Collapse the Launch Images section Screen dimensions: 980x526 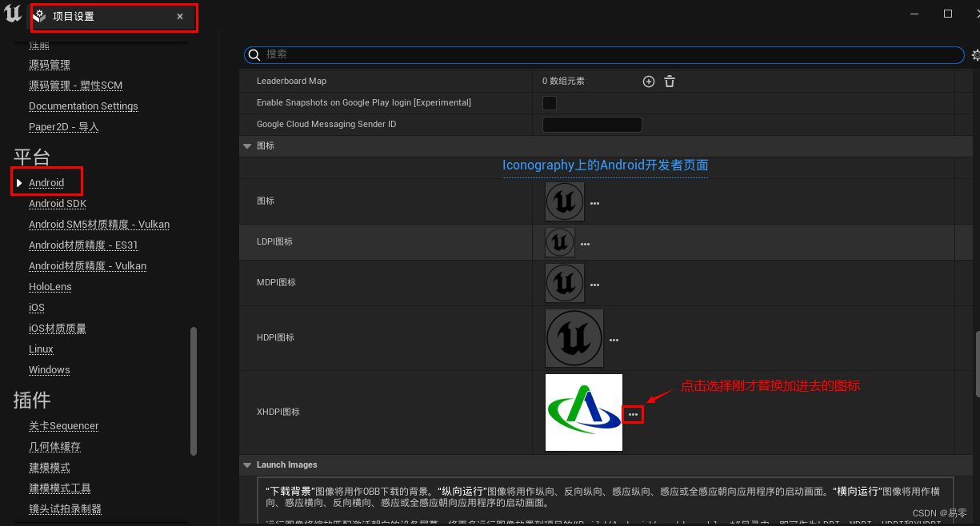(247, 464)
